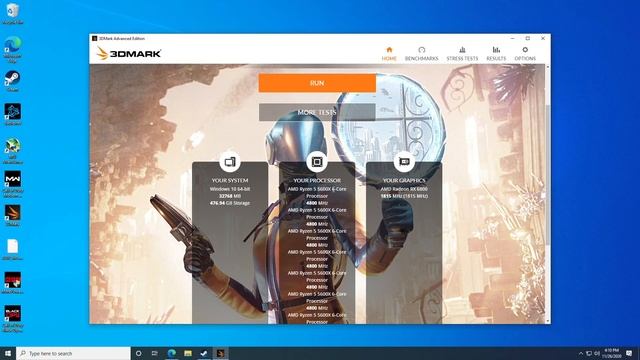Select the 'Windows 10 64-bit' system text
The width and height of the screenshot is (640, 360).
(230, 189)
